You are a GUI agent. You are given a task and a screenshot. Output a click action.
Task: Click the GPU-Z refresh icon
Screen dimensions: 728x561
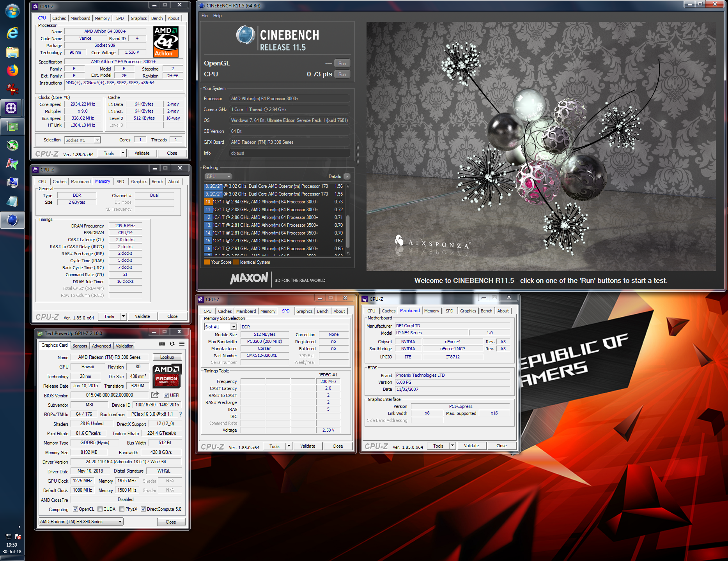click(172, 344)
